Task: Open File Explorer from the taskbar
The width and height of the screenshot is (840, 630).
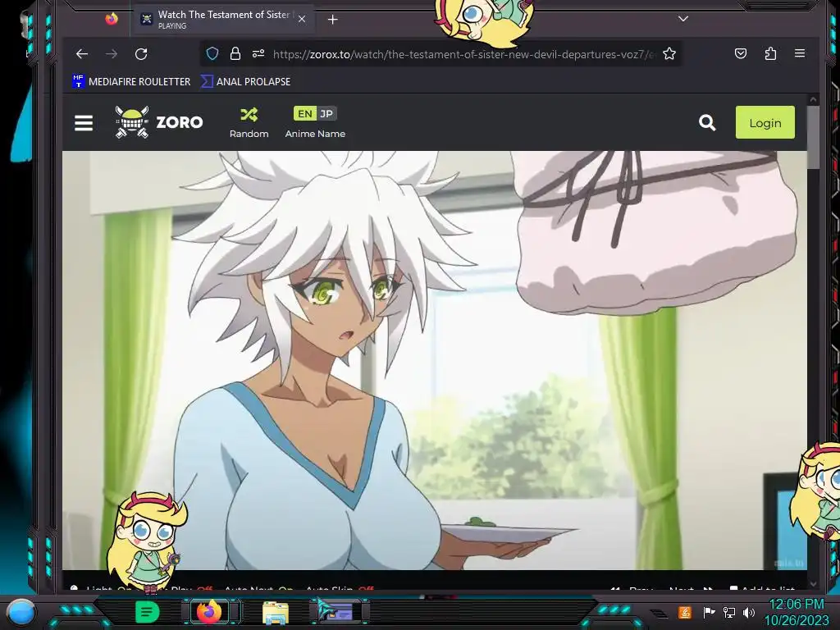Action: (x=276, y=612)
